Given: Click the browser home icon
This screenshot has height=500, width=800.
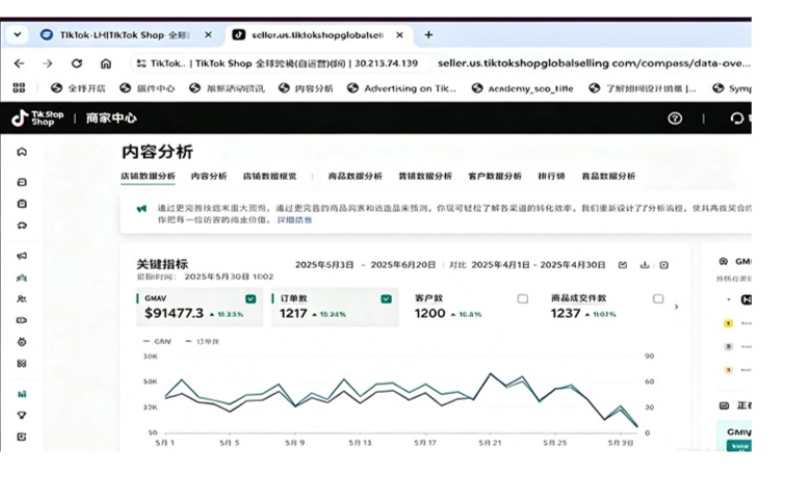Looking at the screenshot, I should (106, 63).
